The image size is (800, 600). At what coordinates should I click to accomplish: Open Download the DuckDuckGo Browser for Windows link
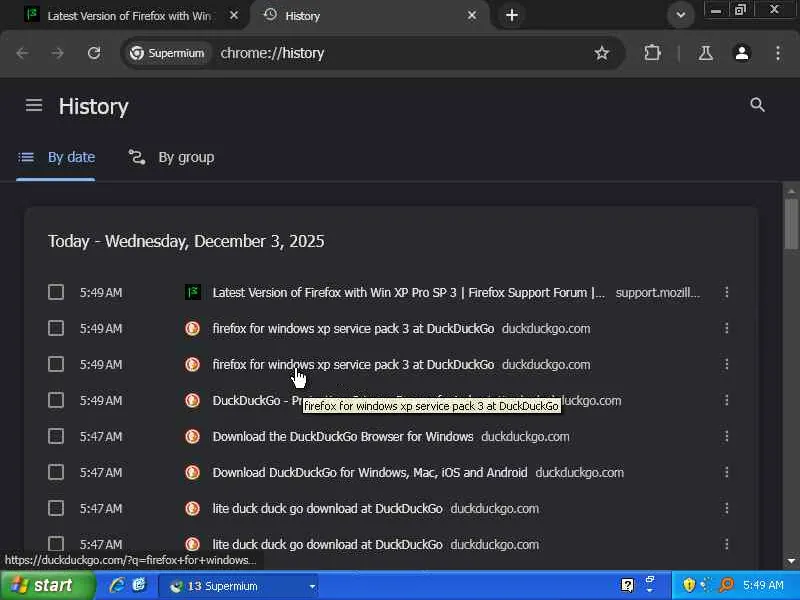point(343,436)
